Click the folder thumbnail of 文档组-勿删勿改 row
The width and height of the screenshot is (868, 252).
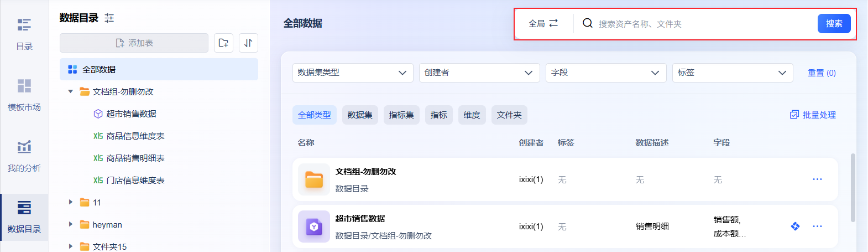click(314, 179)
